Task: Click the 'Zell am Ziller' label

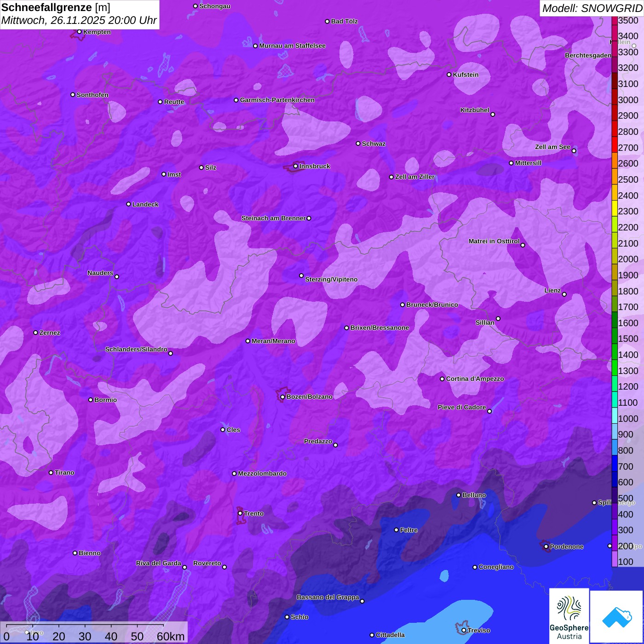Action: coord(415,177)
